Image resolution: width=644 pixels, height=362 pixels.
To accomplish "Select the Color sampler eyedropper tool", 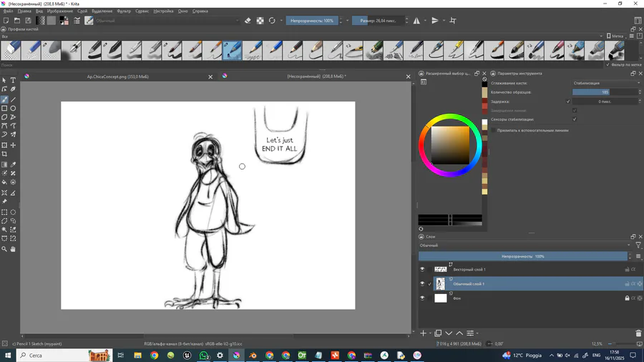I will 13,165.
